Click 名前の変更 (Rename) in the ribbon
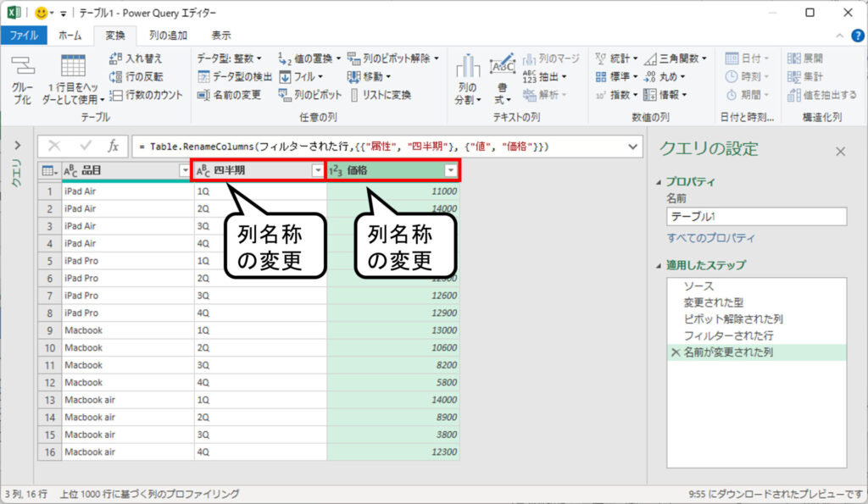 [229, 95]
